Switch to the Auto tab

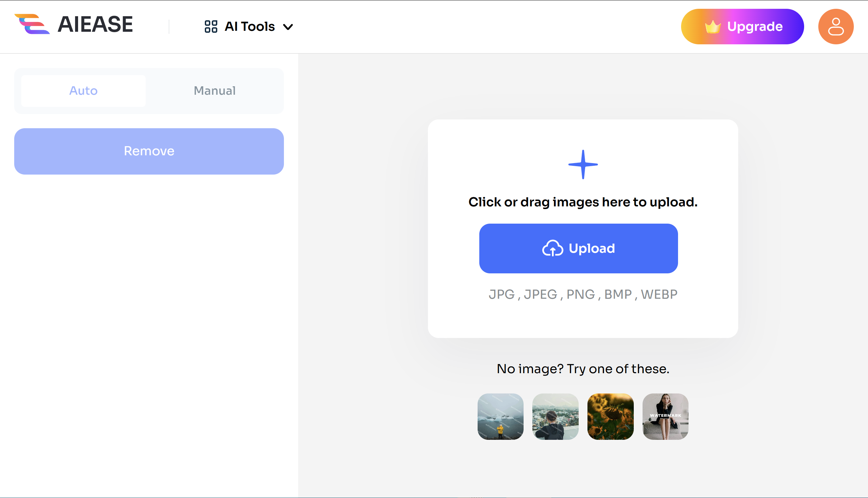83,91
